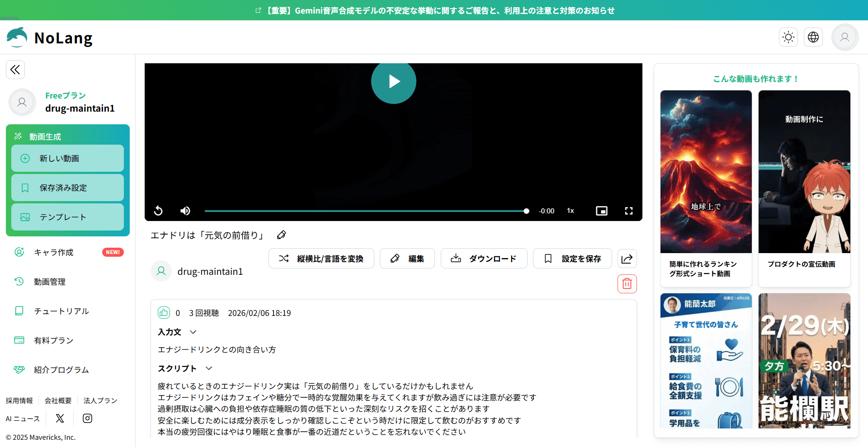
Task: Click the thumbs-up like icon
Action: coord(164,313)
